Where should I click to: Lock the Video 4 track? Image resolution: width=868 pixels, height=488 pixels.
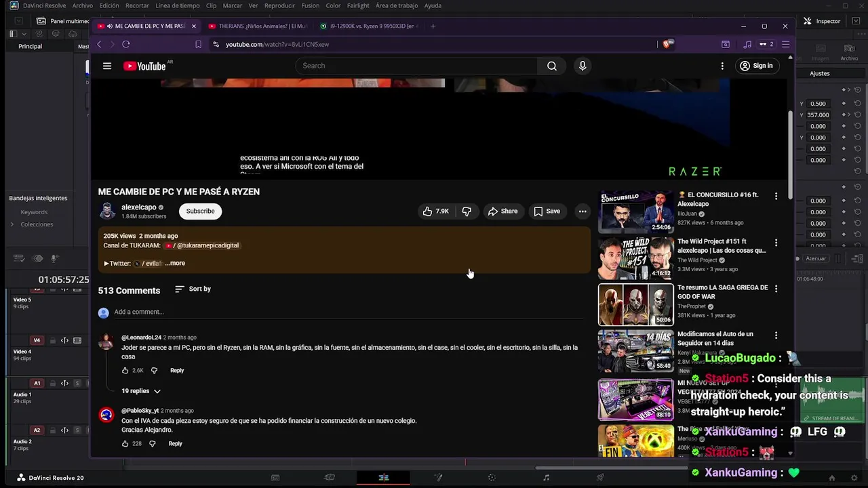52,340
